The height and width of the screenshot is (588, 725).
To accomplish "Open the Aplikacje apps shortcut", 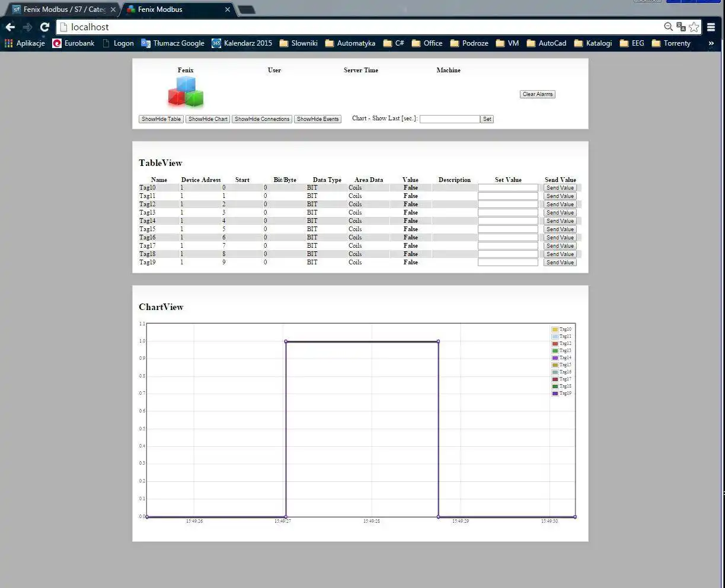I will [25, 43].
